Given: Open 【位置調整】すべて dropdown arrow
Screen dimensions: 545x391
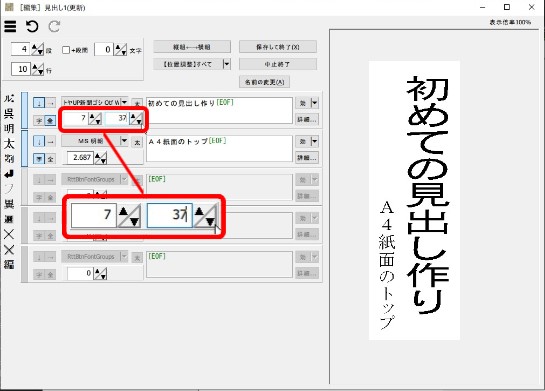Looking at the screenshot, I should [227, 64].
